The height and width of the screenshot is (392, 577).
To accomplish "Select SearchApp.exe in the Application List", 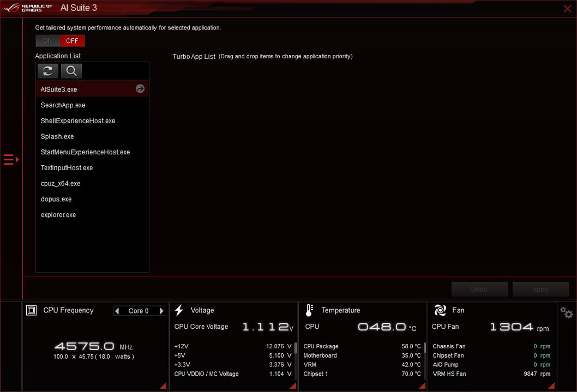I will pyautogui.click(x=92, y=105).
